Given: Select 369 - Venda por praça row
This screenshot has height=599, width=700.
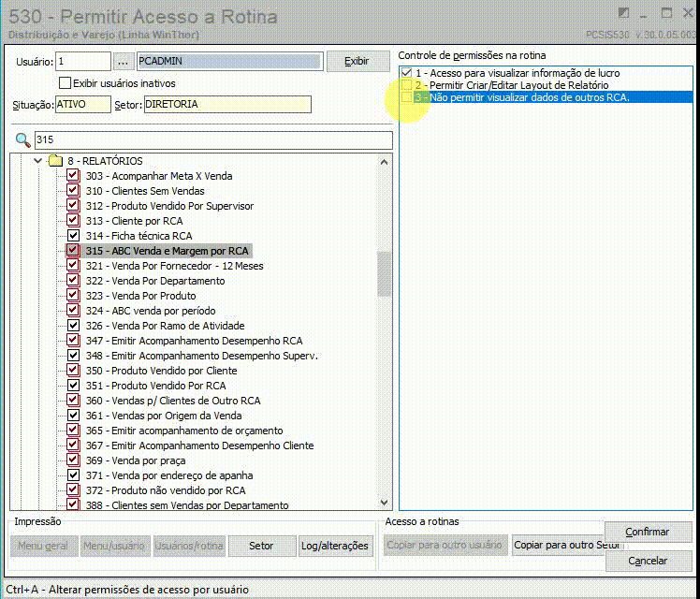Looking at the screenshot, I should coord(136,460).
